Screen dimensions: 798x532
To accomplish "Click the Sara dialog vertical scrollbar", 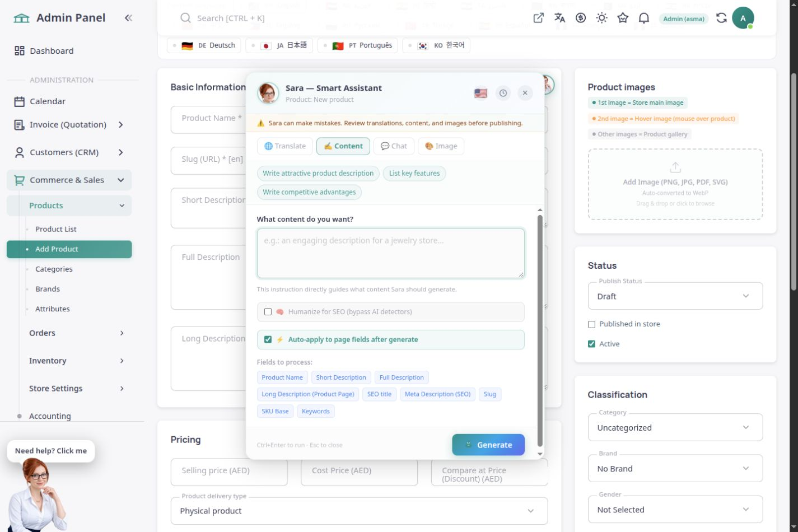I will (x=540, y=330).
